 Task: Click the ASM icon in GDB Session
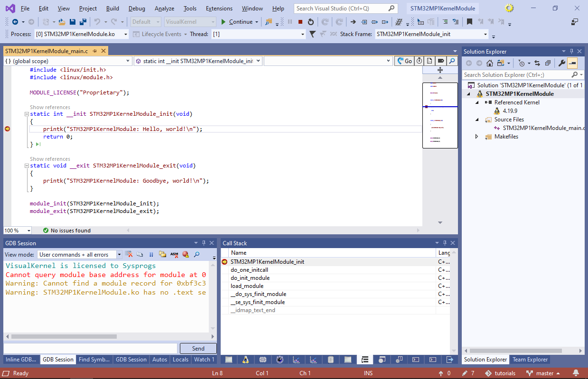point(174,255)
